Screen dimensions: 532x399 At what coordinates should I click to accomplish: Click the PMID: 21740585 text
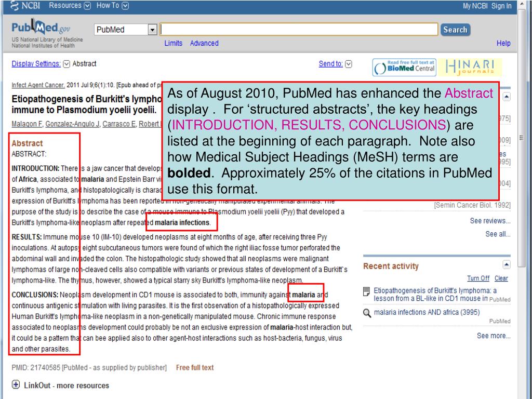tap(36, 368)
